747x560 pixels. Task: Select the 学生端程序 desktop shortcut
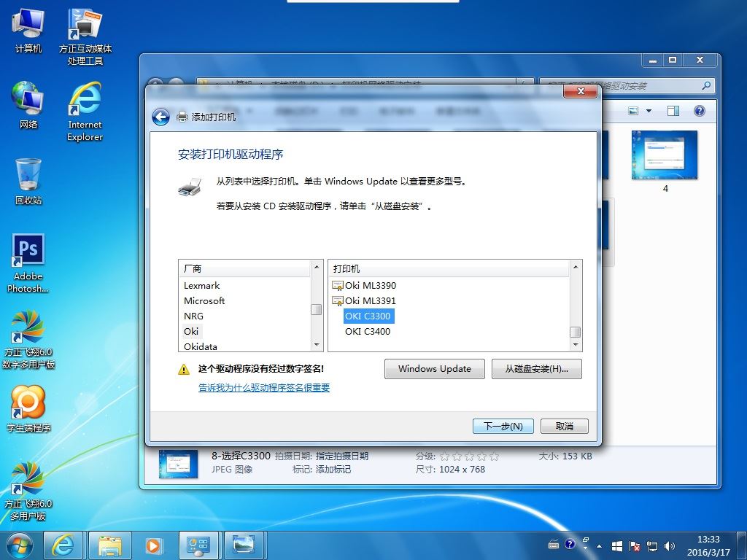tap(28, 408)
